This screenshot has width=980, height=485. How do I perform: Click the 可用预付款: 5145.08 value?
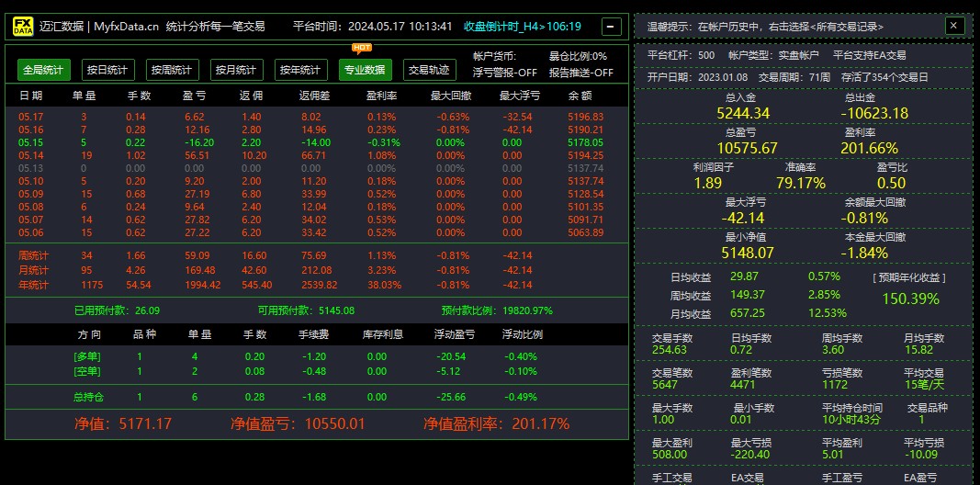click(x=306, y=310)
